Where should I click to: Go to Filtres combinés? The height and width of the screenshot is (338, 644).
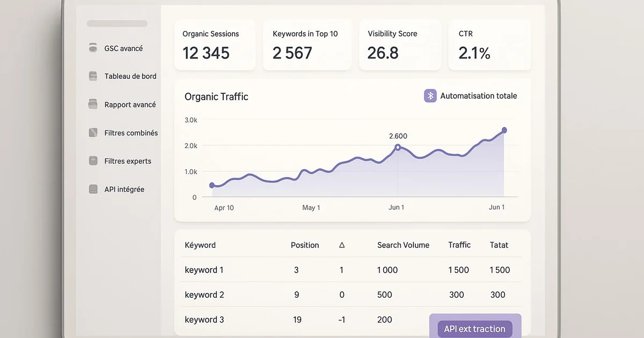[131, 133]
